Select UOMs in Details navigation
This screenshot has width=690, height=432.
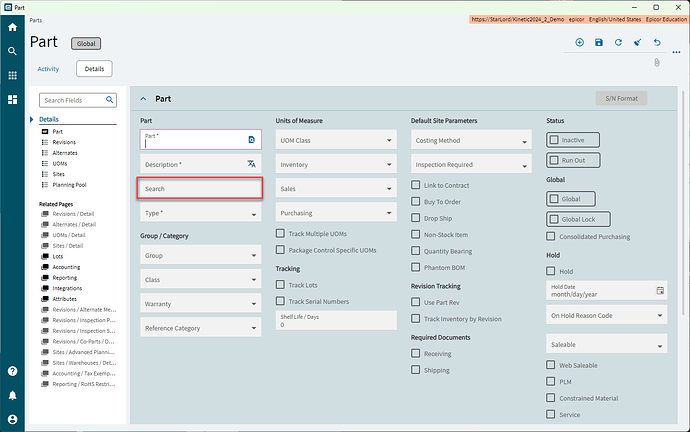pyautogui.click(x=60, y=163)
